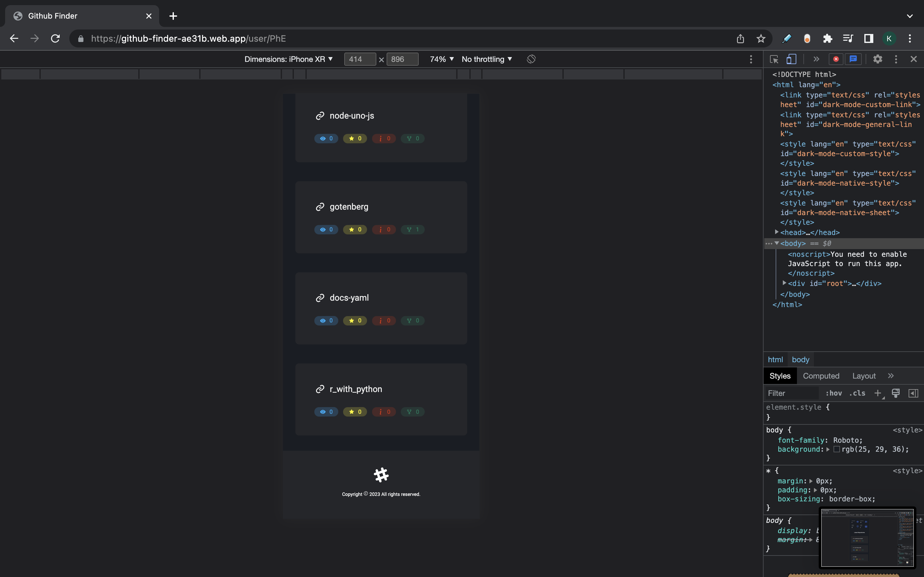924x577 pixels.
Task: Reload the Github Finder page
Action: pyautogui.click(x=56, y=38)
